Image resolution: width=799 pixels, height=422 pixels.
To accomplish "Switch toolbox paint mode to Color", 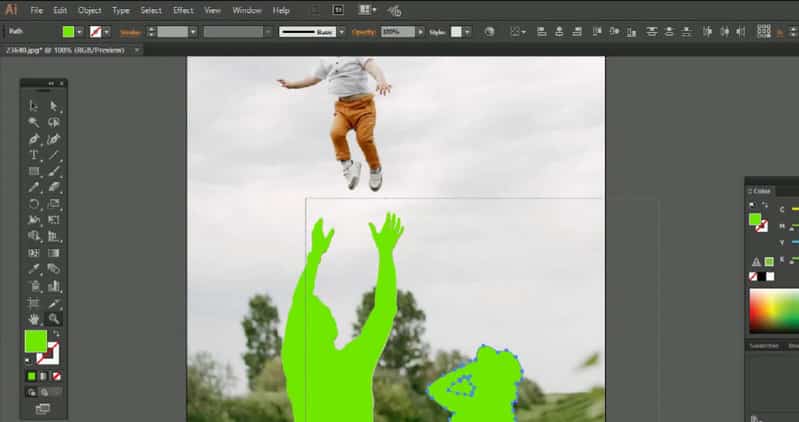I will tap(32, 377).
